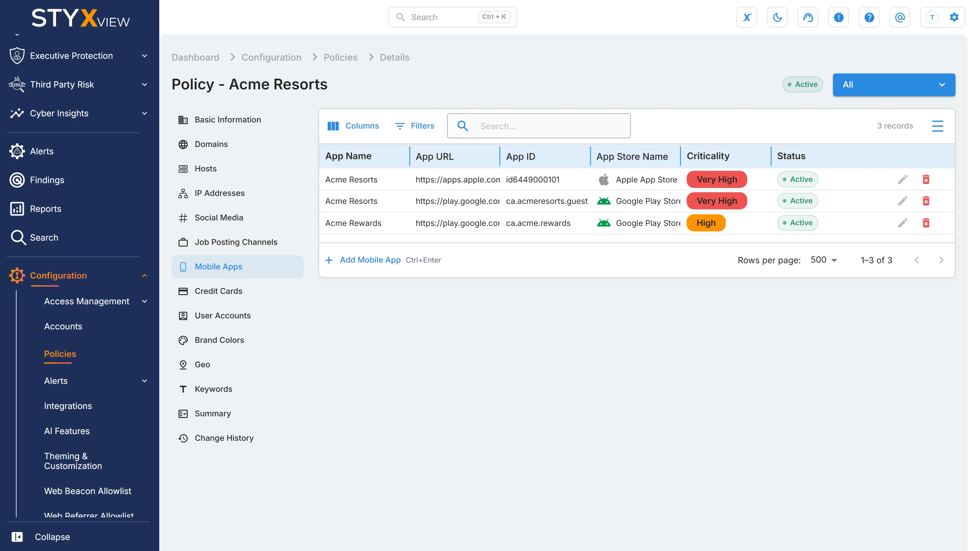980x551 pixels.
Task: Click the Findings target icon in sidebar
Action: pos(17,180)
